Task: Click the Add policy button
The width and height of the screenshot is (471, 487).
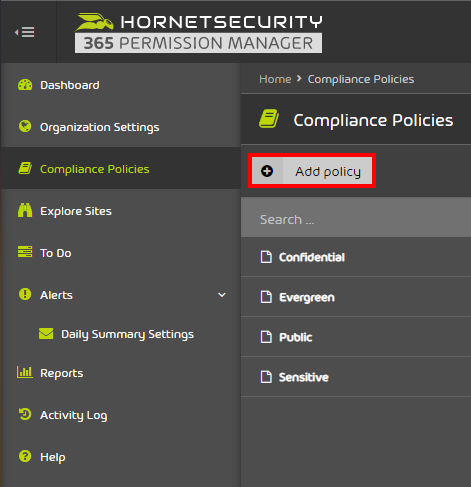Action: click(312, 171)
